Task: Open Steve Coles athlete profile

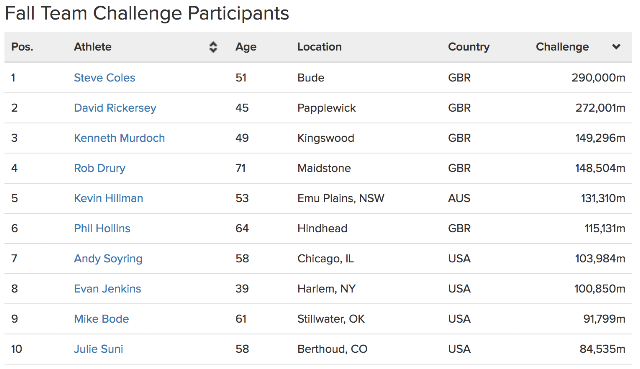Action: (104, 78)
